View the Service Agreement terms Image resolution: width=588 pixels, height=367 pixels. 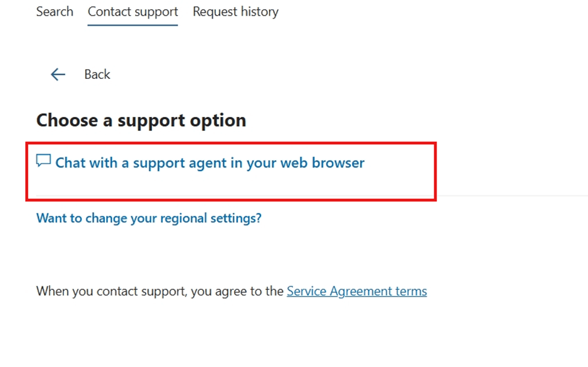click(x=356, y=291)
